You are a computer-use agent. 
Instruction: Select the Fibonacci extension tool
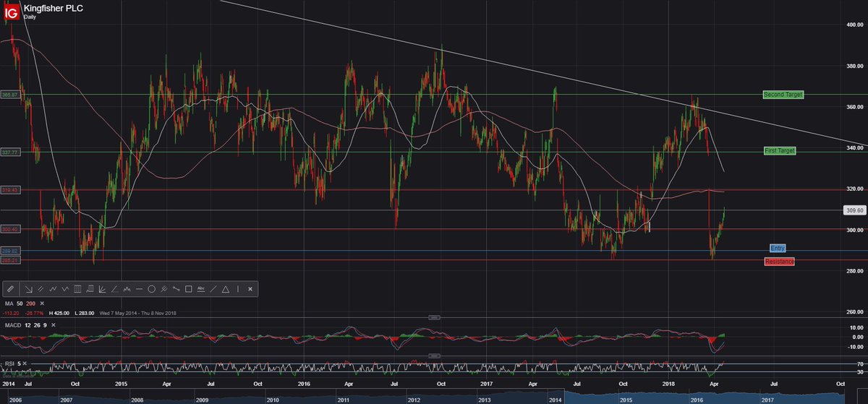pyautogui.click(x=90, y=289)
